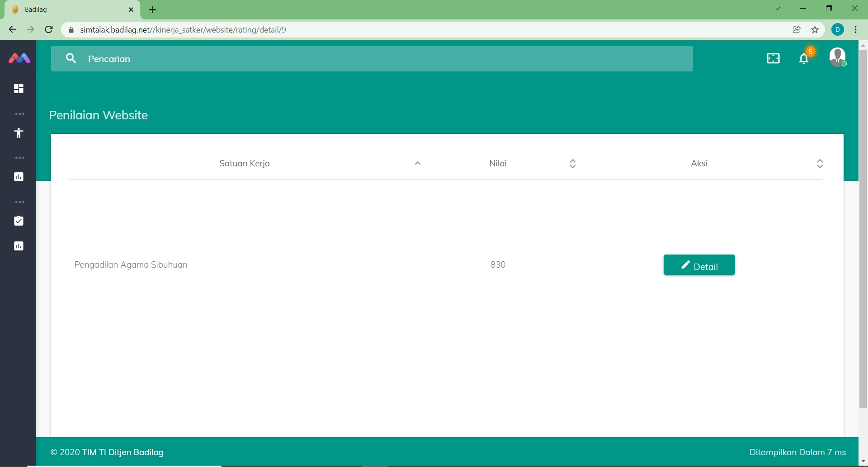Select the Badilag browser tab
Viewport: 868px width, 467px height.
coord(72,9)
